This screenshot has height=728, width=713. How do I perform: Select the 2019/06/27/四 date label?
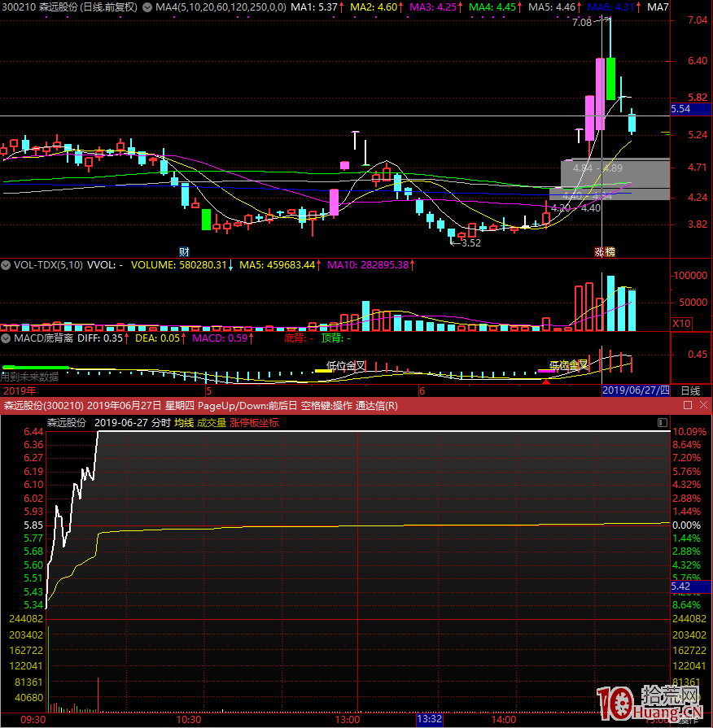(636, 390)
